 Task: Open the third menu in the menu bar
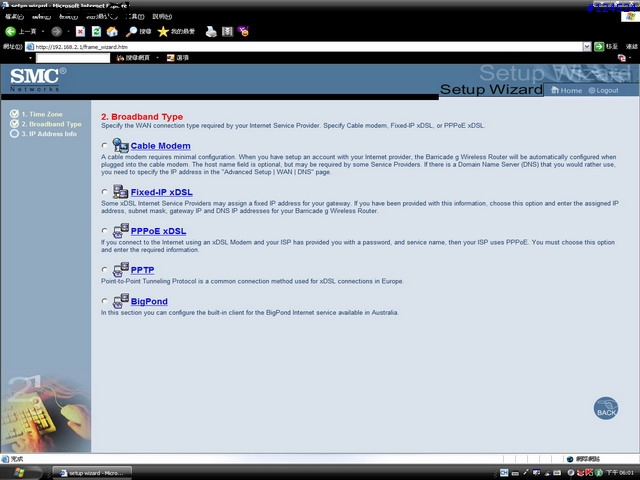point(68,17)
